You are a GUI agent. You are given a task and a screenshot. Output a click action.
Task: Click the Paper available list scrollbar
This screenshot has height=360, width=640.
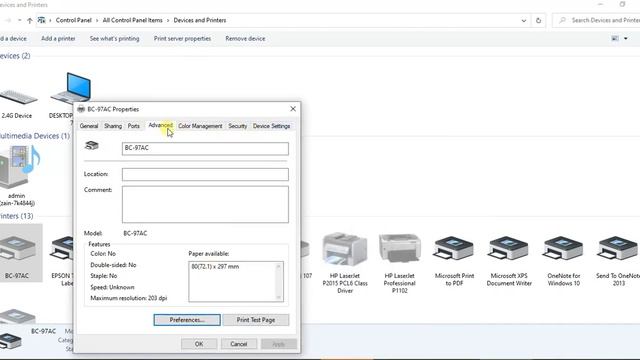coord(279,282)
